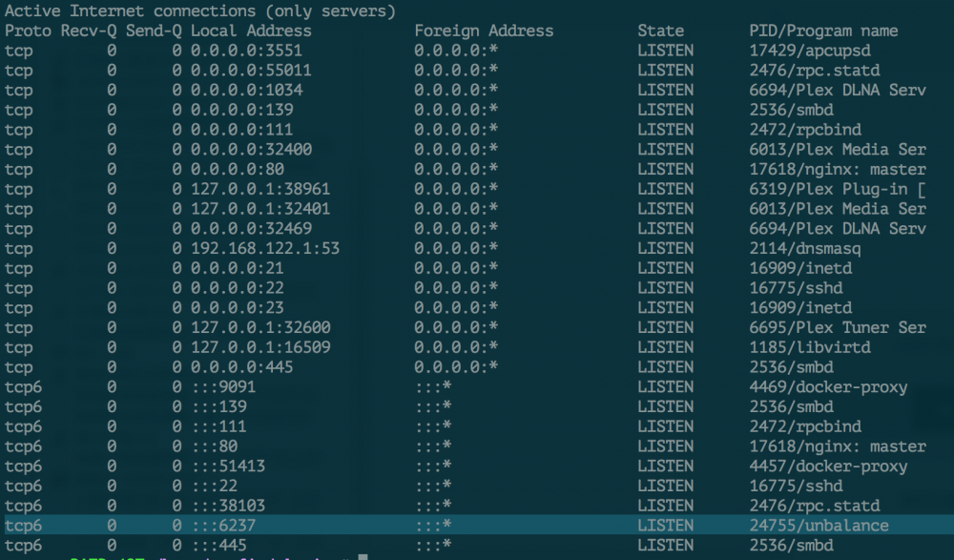
Task: Click program 1185/libvirtd
Action: pos(810,347)
